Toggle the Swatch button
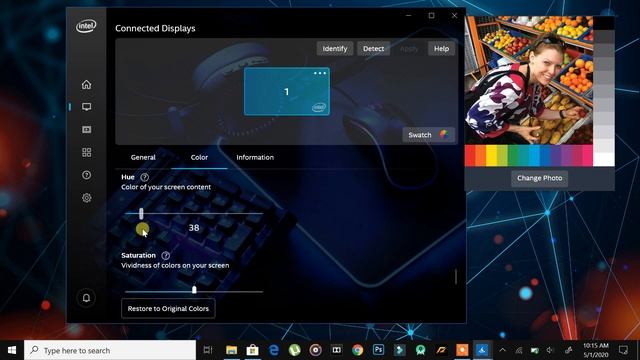The width and height of the screenshot is (640, 360). click(429, 135)
